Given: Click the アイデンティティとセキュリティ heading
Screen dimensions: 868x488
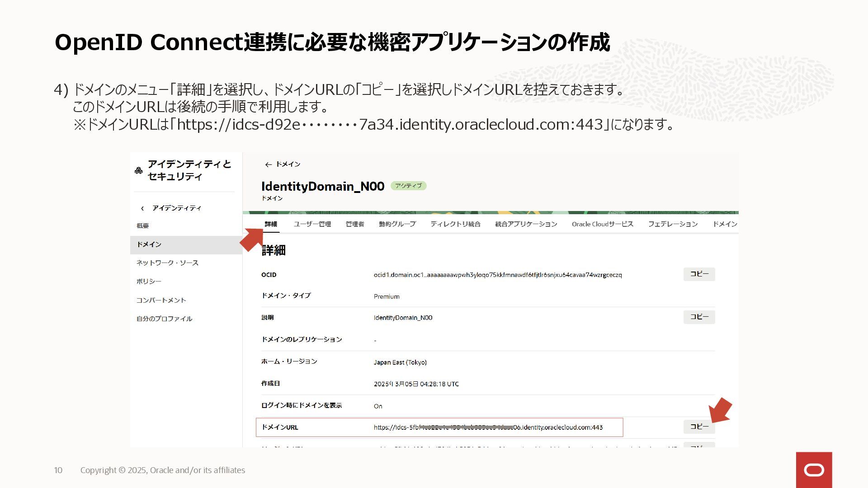Looking at the screenshot, I should click(x=189, y=170).
